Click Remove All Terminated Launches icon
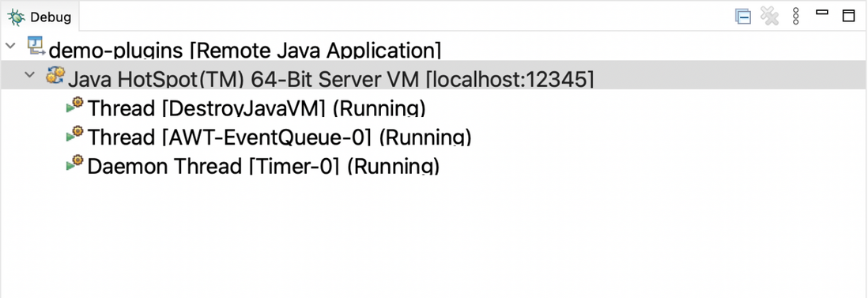Image resolution: width=868 pixels, height=298 pixels. coord(769,17)
